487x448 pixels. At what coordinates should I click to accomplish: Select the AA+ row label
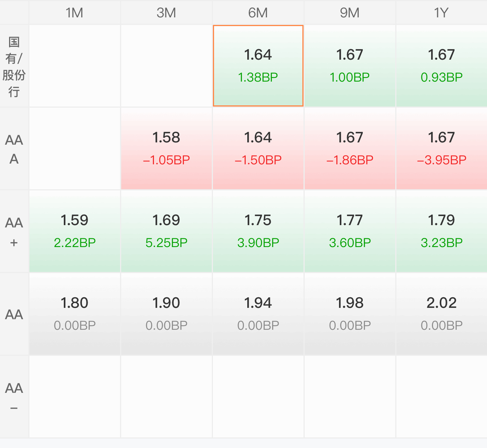pyautogui.click(x=14, y=232)
